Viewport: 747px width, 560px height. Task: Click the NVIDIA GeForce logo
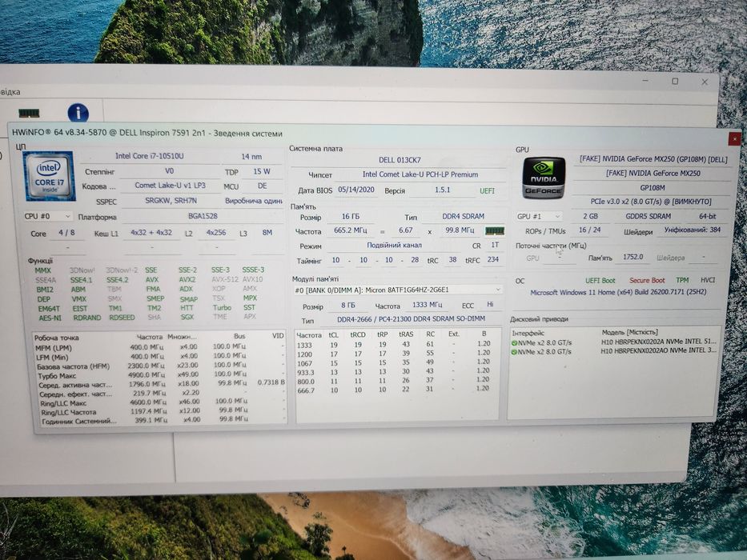point(544,178)
